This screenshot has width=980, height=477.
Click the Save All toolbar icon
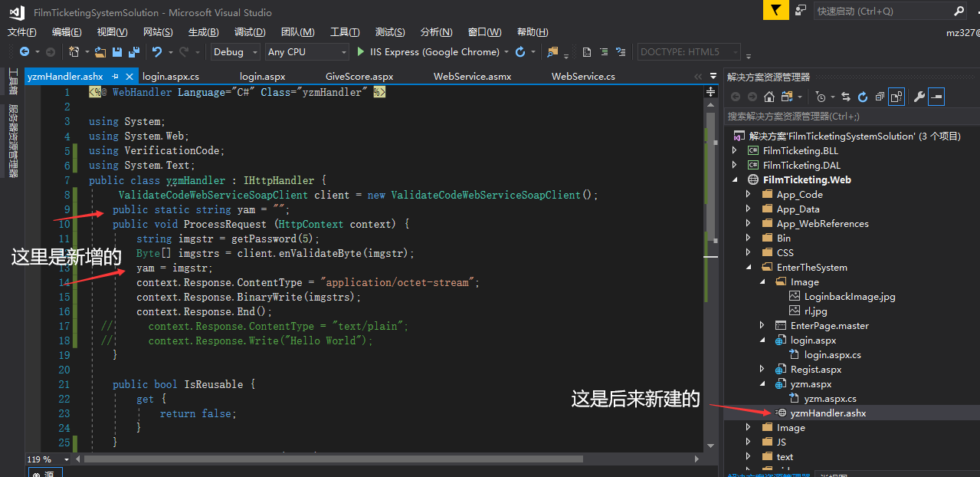click(x=133, y=52)
